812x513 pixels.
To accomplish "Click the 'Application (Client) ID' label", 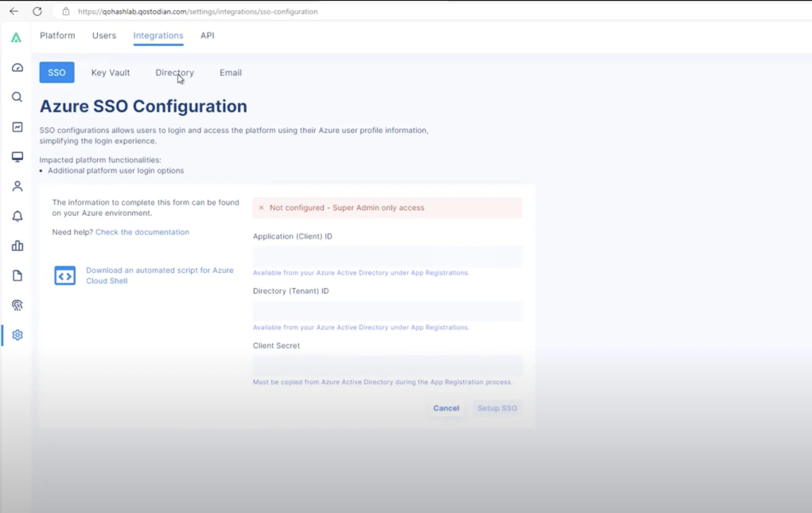I will [292, 237].
